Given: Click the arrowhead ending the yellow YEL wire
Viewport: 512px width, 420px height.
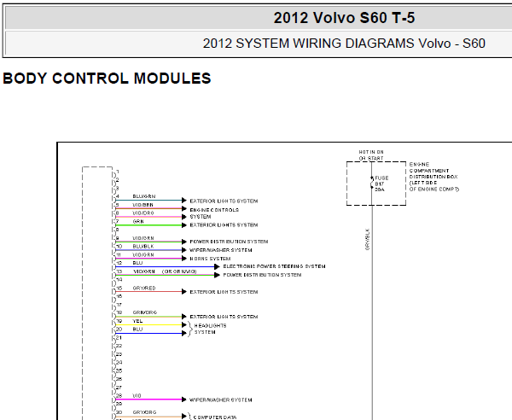Looking at the screenshot, I should pyautogui.click(x=183, y=325).
